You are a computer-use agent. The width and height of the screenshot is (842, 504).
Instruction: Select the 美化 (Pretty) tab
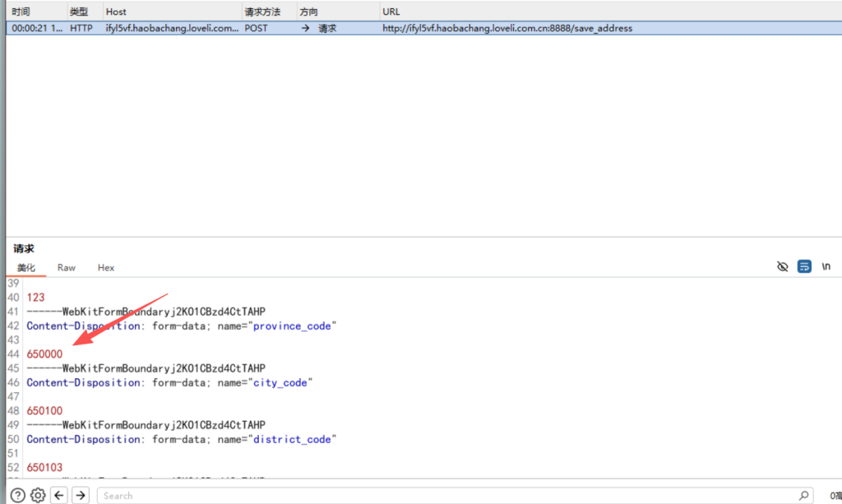pyautogui.click(x=26, y=267)
